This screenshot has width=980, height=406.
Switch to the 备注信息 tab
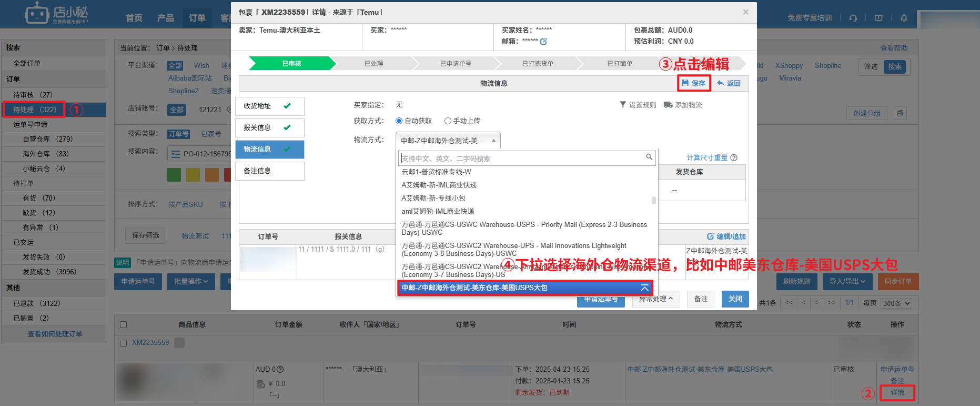click(269, 171)
